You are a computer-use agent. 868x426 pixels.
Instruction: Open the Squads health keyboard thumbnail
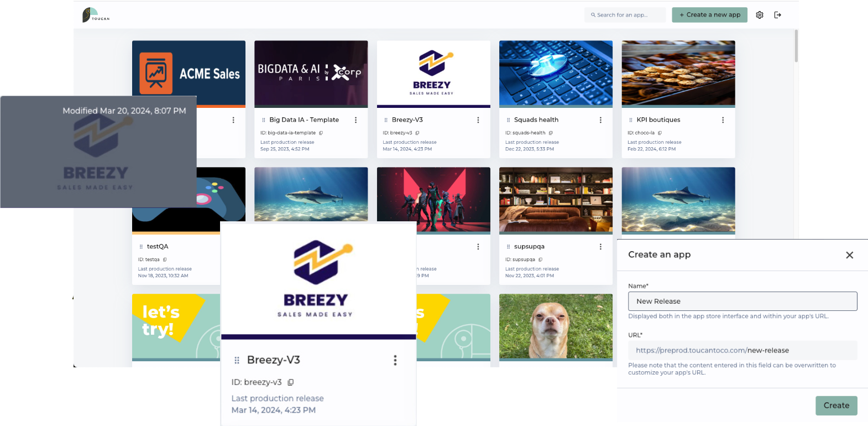click(x=556, y=74)
